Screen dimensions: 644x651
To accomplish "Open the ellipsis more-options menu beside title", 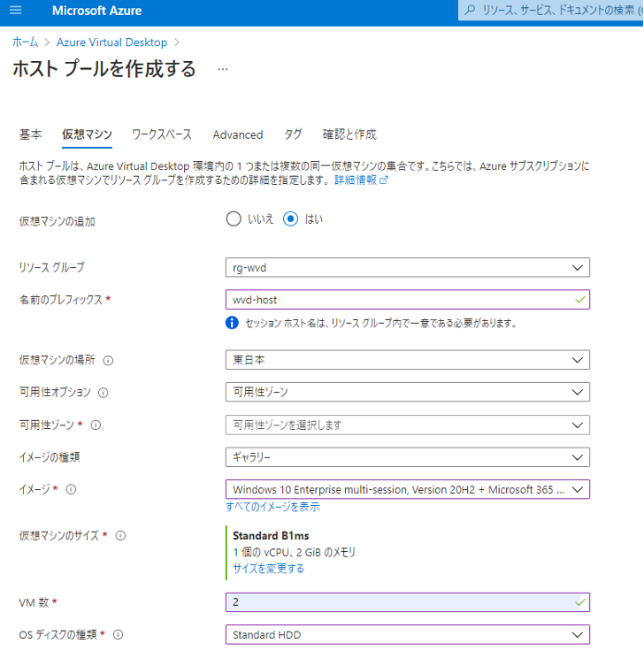I will pyautogui.click(x=223, y=69).
